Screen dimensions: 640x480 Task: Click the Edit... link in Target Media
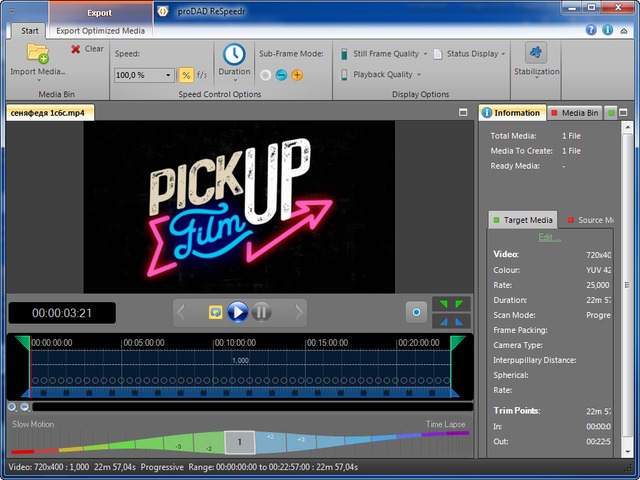549,238
